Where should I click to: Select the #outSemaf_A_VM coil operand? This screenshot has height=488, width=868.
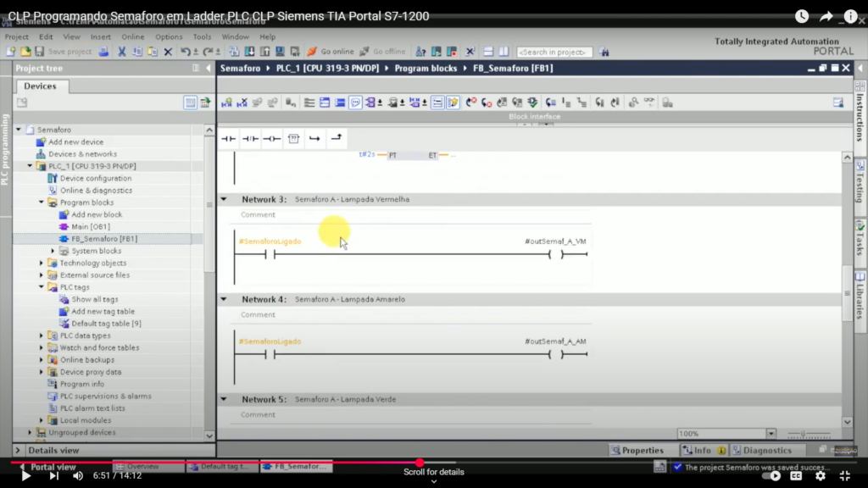[x=555, y=241]
